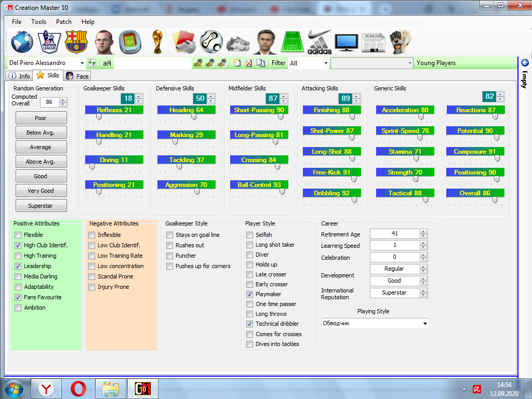Open the Playing Style dropdown
Screen dimensions: 532x399
[426, 323]
